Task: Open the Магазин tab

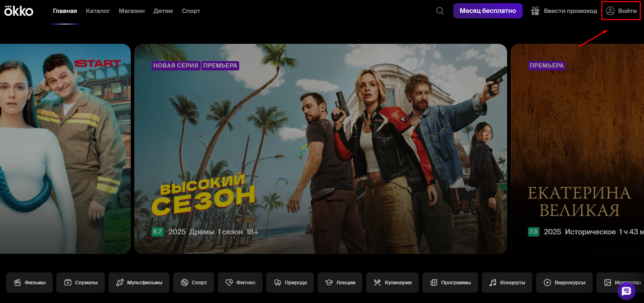Action: (132, 11)
